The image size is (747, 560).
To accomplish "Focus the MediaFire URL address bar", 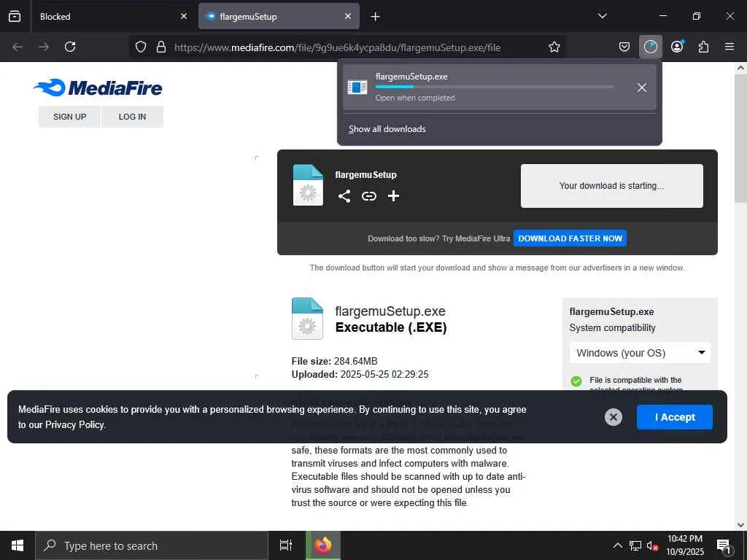I will point(337,47).
